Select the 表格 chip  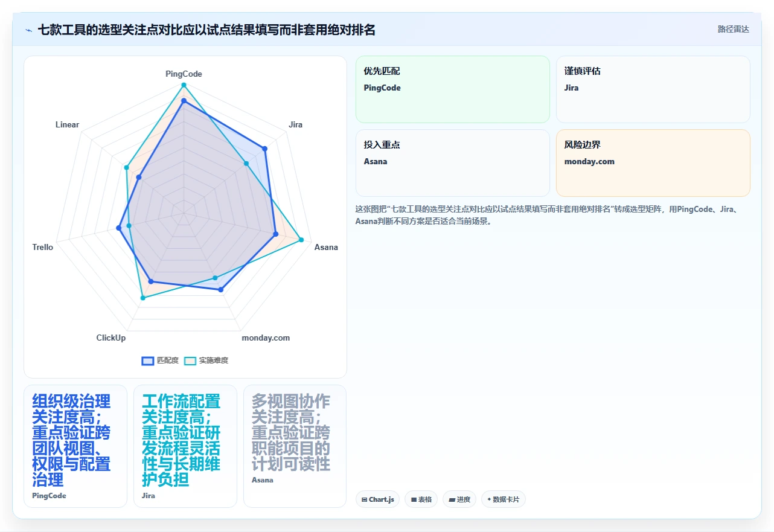pos(421,499)
